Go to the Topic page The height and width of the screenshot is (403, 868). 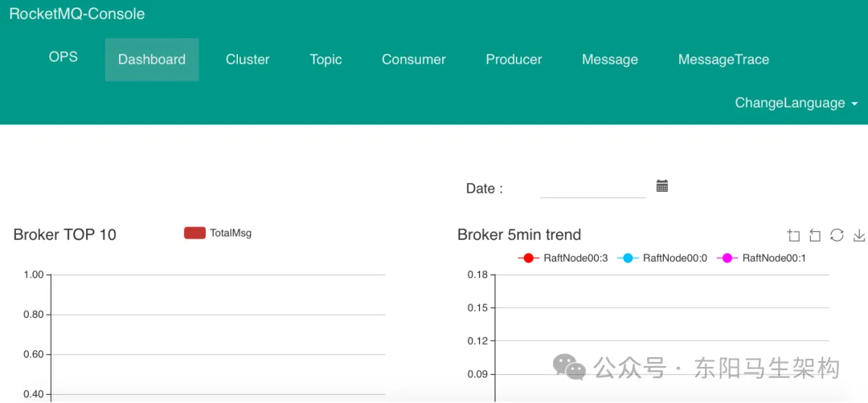pyautogui.click(x=325, y=59)
